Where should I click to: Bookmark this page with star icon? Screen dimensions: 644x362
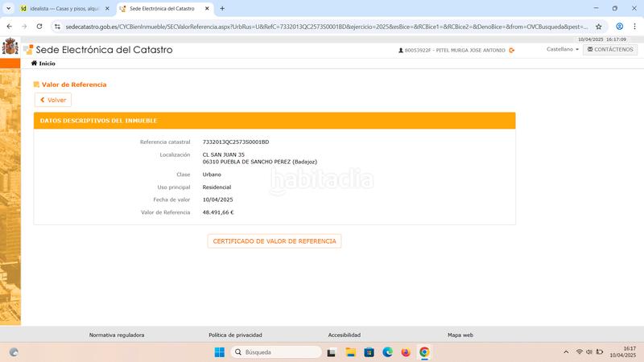[598, 26]
